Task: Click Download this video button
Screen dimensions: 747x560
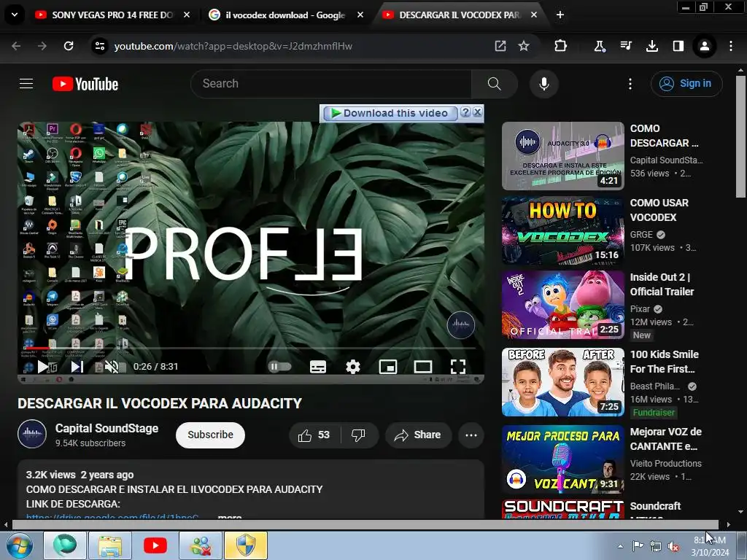Action: pos(390,113)
